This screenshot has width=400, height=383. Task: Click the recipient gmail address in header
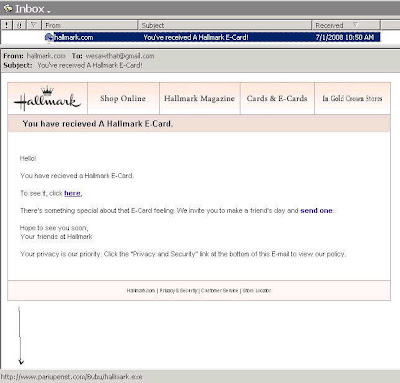[120, 56]
